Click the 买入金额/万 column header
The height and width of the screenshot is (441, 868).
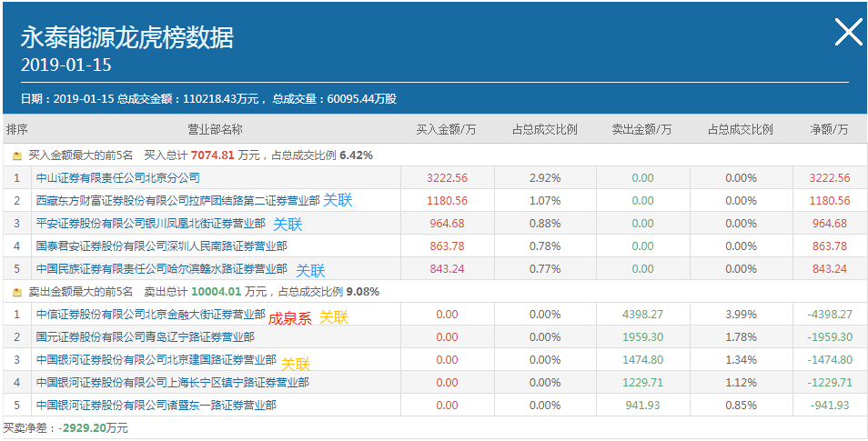447,130
